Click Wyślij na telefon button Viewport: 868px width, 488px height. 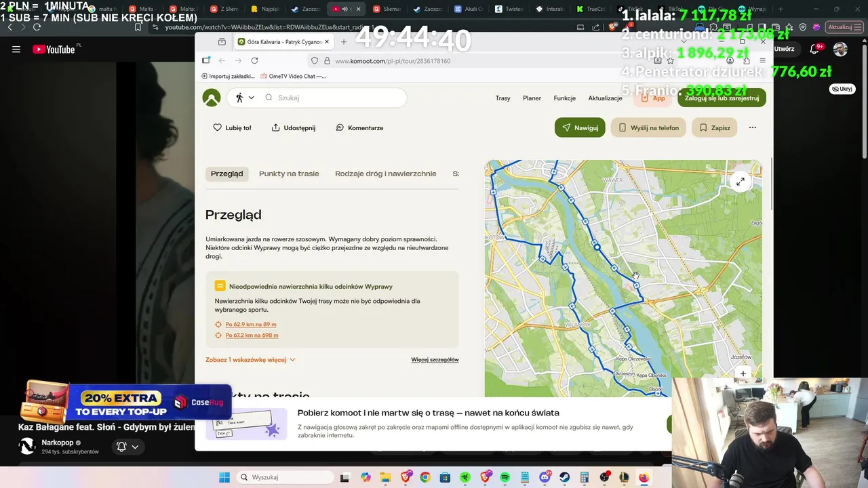click(x=649, y=127)
